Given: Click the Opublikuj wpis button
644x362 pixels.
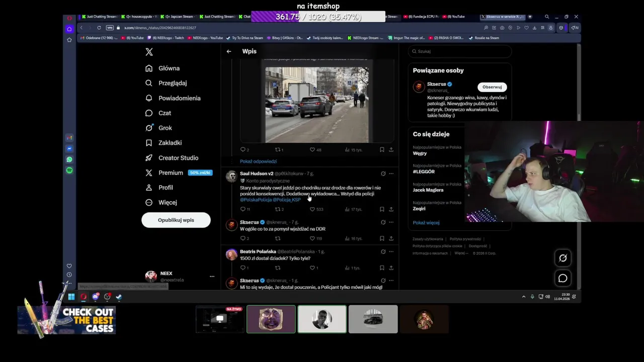Looking at the screenshot, I should [176, 220].
